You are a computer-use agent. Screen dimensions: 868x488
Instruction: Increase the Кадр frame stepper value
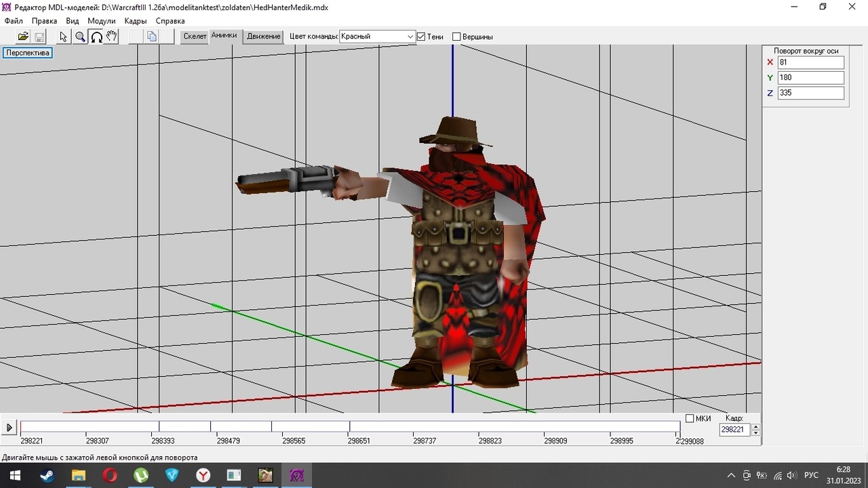(x=756, y=426)
